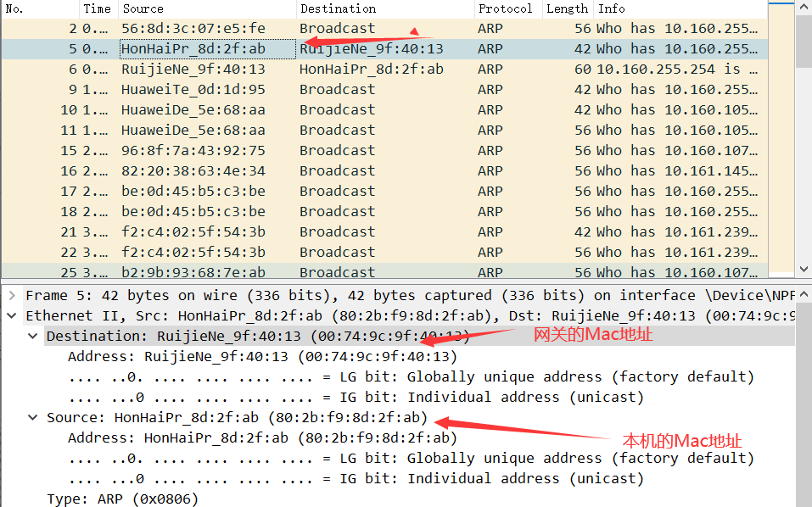This screenshot has width=812, height=507.
Task: Click the HonHaiPr_8d:2f:ab destination cell of packet 6
Action: 385,70
